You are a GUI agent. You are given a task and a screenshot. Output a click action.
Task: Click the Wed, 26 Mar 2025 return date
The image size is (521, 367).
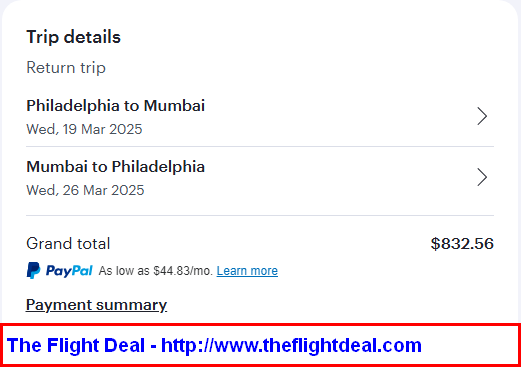click(x=85, y=190)
